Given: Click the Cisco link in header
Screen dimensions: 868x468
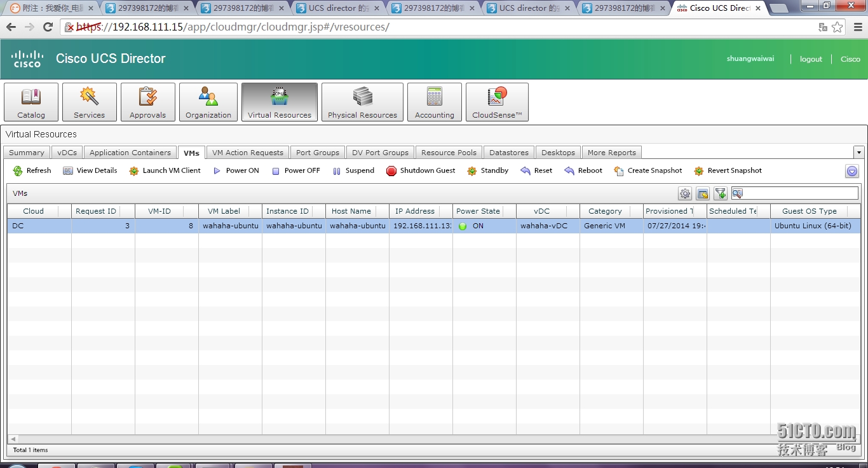Looking at the screenshot, I should [850, 59].
